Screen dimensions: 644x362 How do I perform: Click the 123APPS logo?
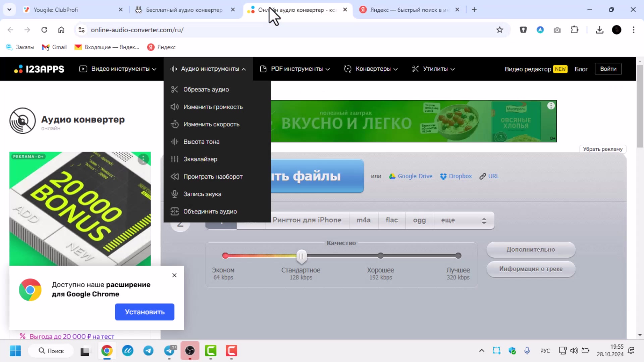pos(39,69)
